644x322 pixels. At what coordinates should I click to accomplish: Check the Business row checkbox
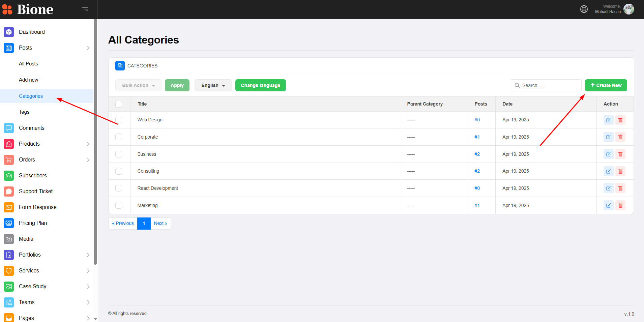(x=119, y=154)
